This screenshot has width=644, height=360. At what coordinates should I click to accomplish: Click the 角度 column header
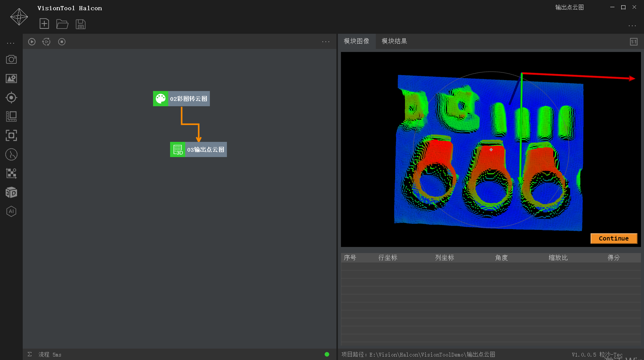[501, 258]
